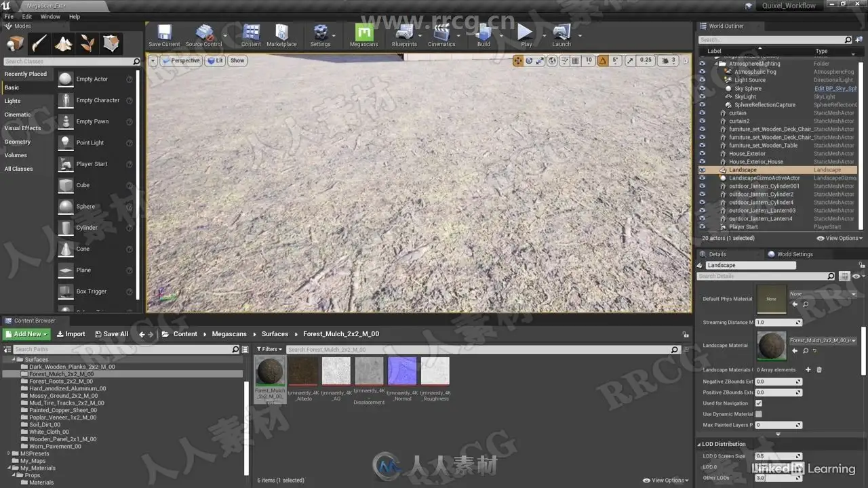This screenshot has height=488, width=868.
Task: Switch to Place mode icon in Modes
Action: [x=15, y=44]
